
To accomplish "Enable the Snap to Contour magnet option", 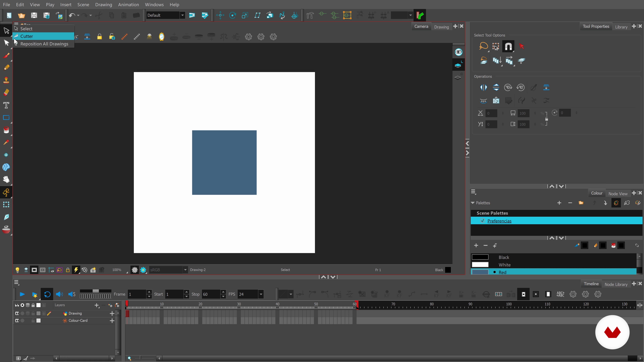I will point(508,46).
